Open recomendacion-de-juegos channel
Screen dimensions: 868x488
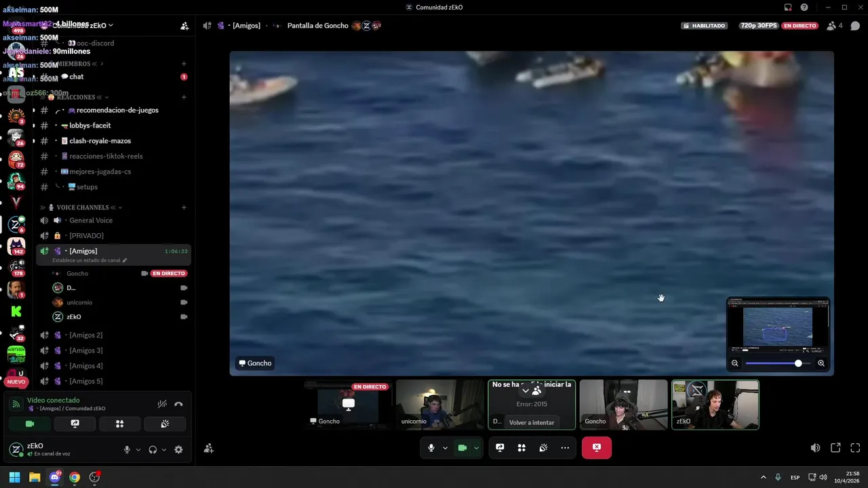[113, 110]
